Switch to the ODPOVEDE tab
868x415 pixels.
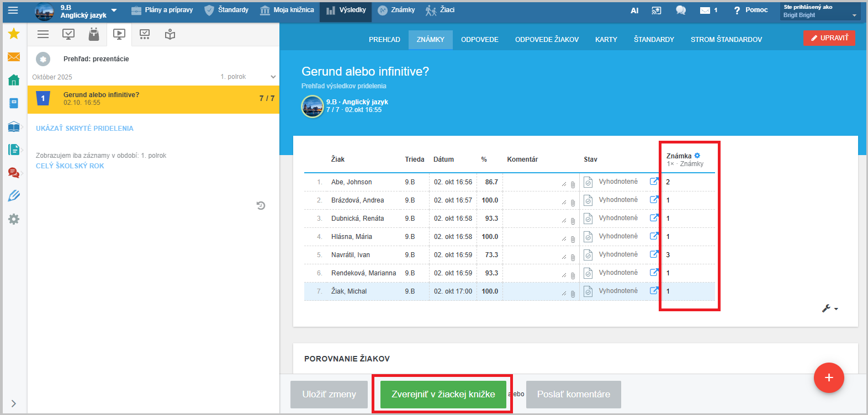point(479,40)
